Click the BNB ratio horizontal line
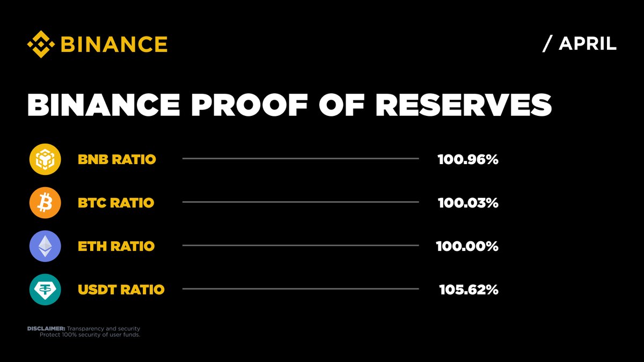 pos(300,159)
